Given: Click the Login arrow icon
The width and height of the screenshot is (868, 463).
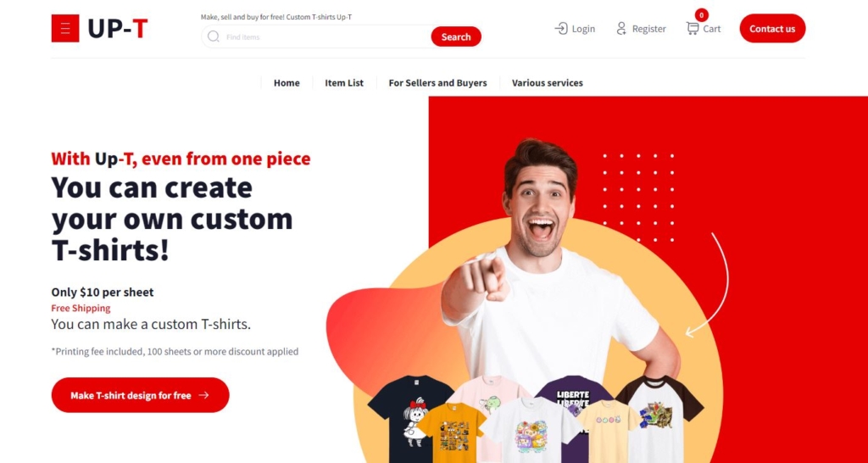Looking at the screenshot, I should pos(561,29).
